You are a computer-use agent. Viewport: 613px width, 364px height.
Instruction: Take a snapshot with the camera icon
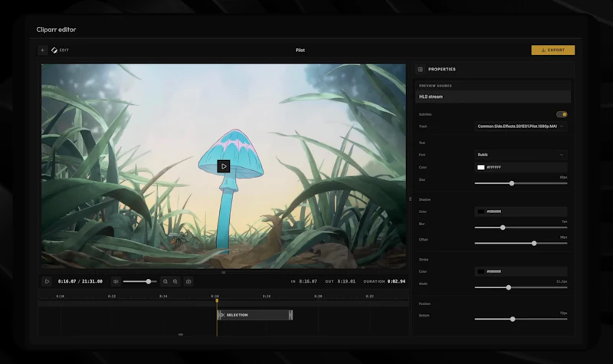pos(188,281)
